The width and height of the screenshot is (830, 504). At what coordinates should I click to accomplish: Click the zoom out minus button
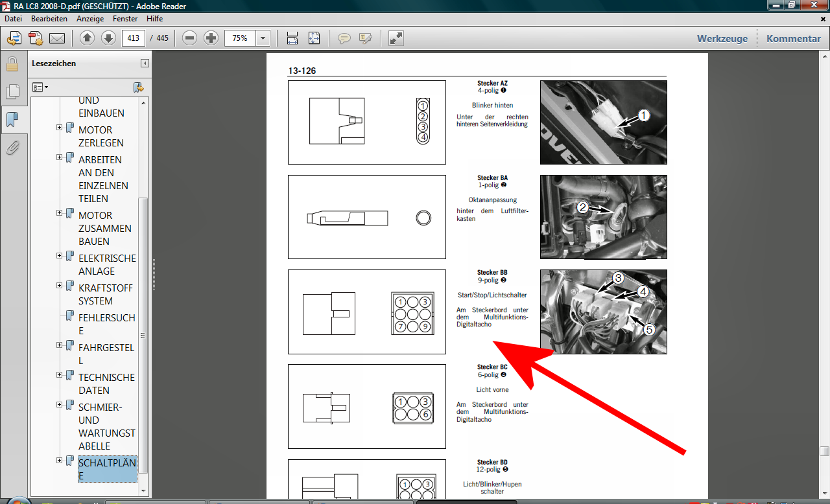(x=189, y=38)
